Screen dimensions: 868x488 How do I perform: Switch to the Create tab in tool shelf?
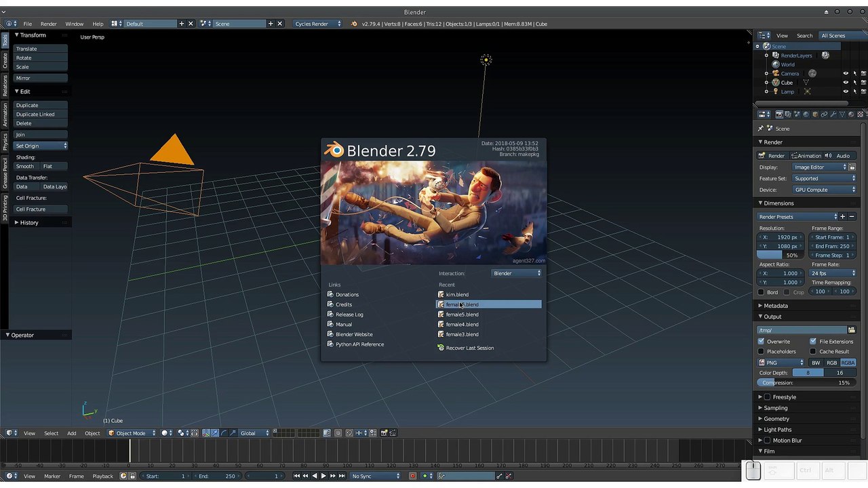tap(5, 60)
